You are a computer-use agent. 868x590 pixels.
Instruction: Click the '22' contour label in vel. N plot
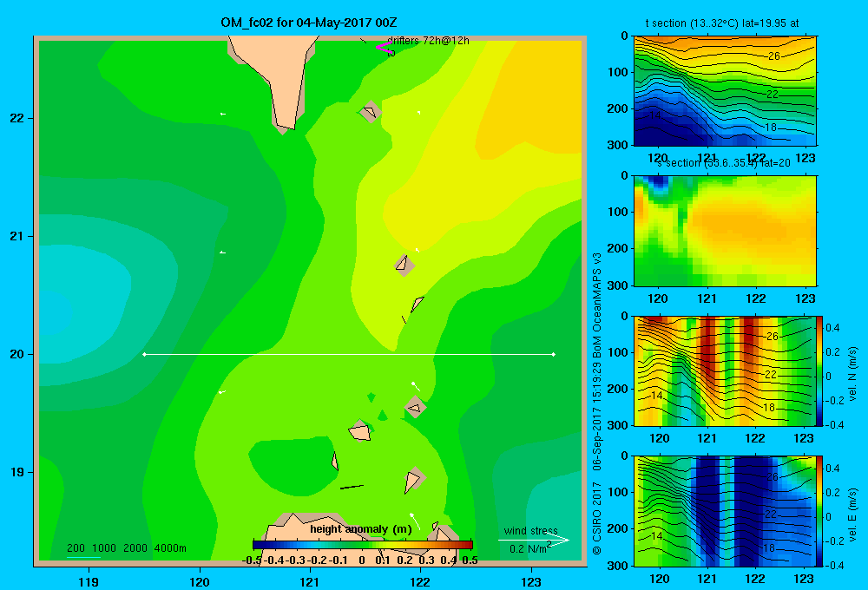click(771, 374)
